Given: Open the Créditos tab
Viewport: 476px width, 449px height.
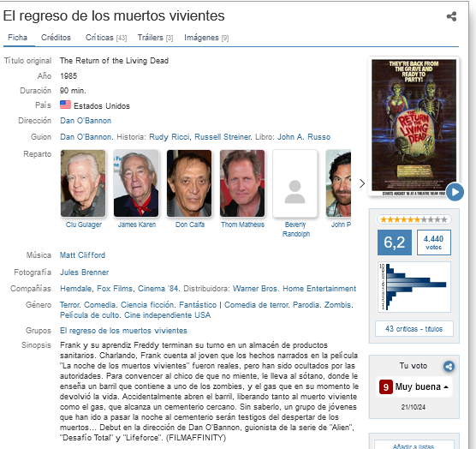Looking at the screenshot, I should [x=56, y=38].
